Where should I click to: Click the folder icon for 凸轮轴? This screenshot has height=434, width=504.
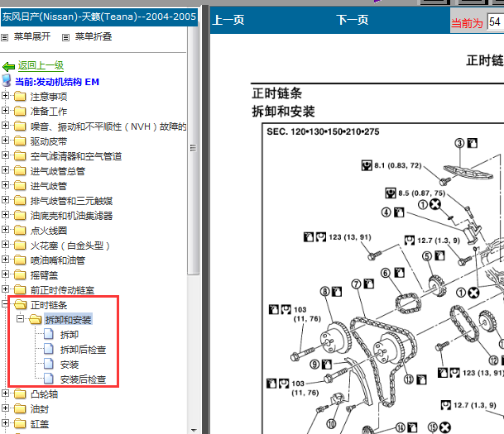(x=20, y=393)
